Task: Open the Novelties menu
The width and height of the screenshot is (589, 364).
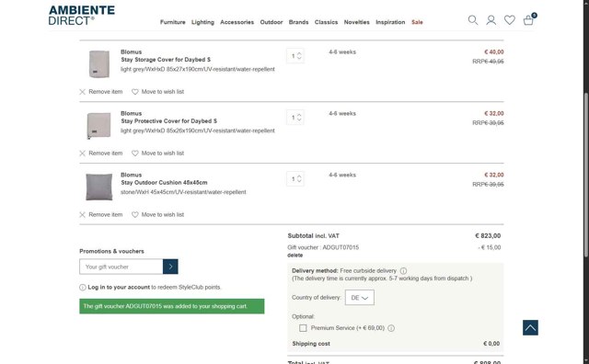Action: (x=357, y=22)
